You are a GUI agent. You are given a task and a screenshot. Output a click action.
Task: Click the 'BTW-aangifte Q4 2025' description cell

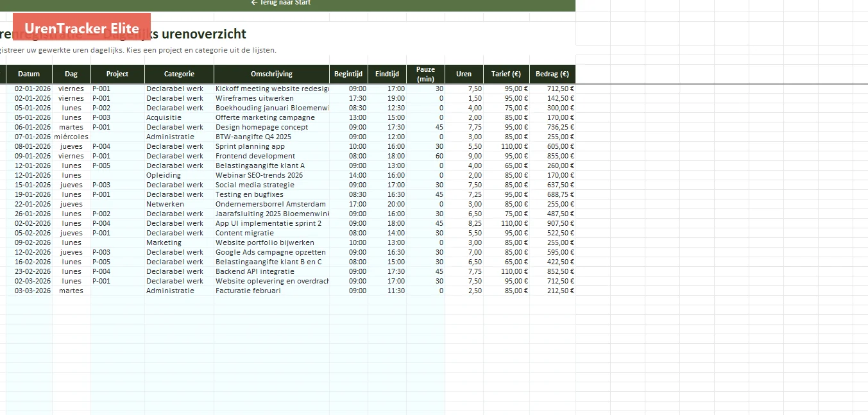coord(271,137)
